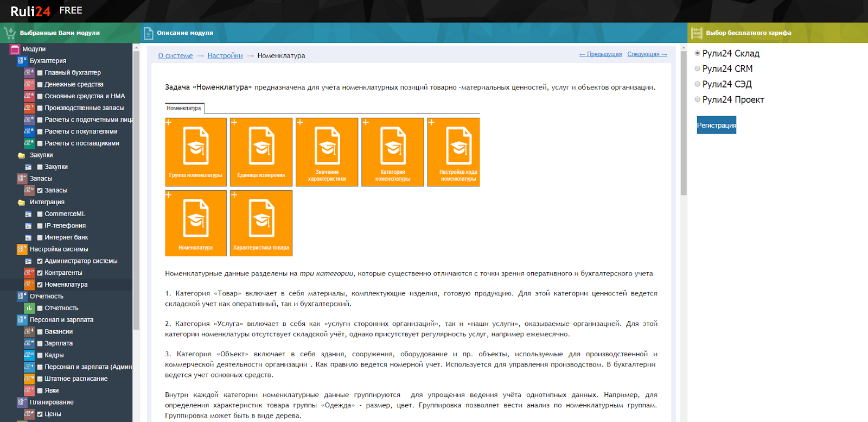Click the module icon beside Явки
Viewport: 868px width, 422px height.
point(29,390)
